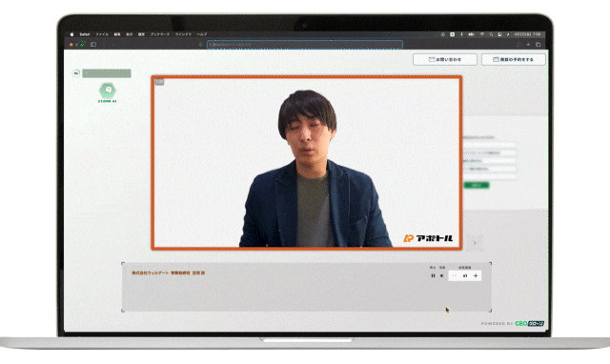Click the green submit button in side form
This screenshot has width=610, height=364.
pos(477,185)
